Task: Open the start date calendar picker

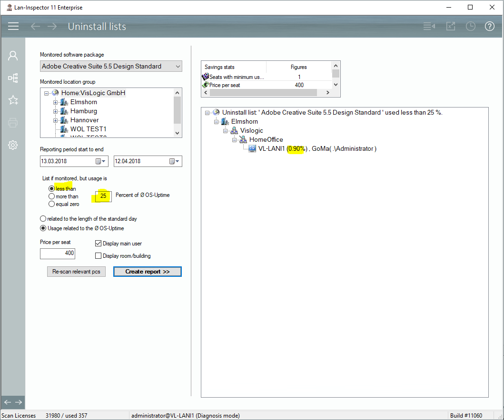Action: pyautogui.click(x=101, y=161)
